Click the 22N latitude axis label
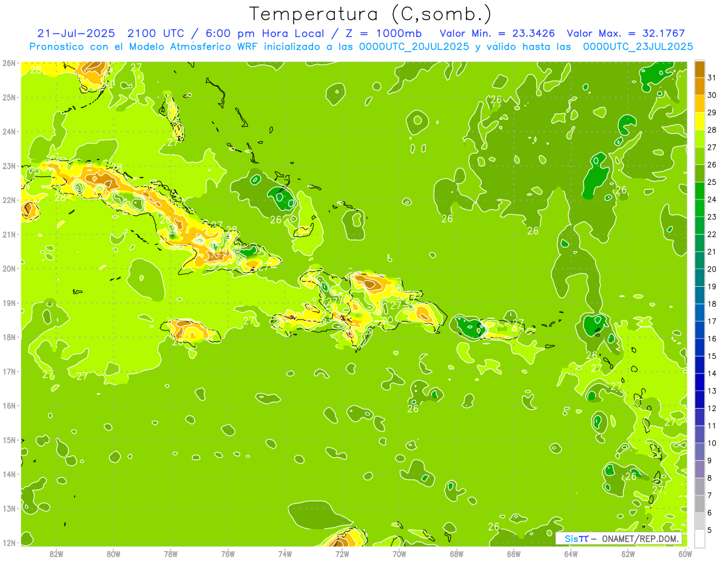 point(9,200)
